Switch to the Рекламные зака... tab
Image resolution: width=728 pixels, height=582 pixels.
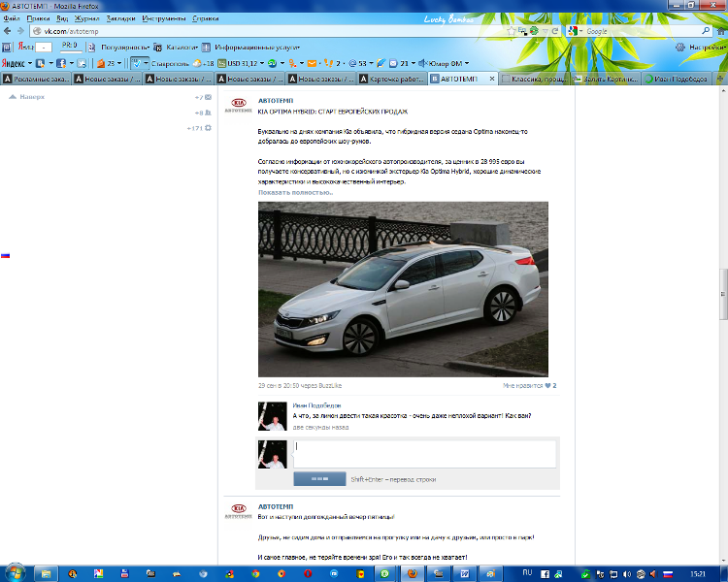point(36,79)
